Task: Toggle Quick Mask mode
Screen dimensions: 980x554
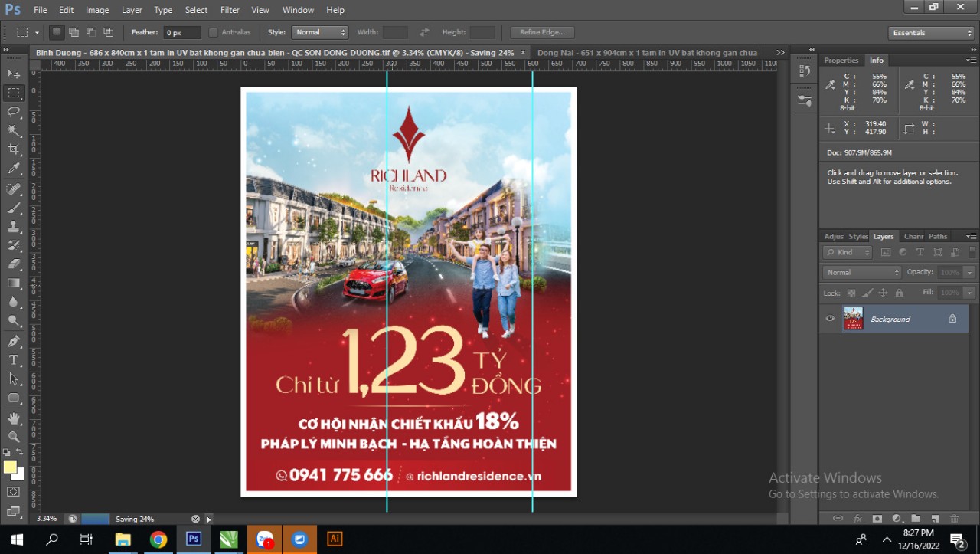Action: pos(14,492)
